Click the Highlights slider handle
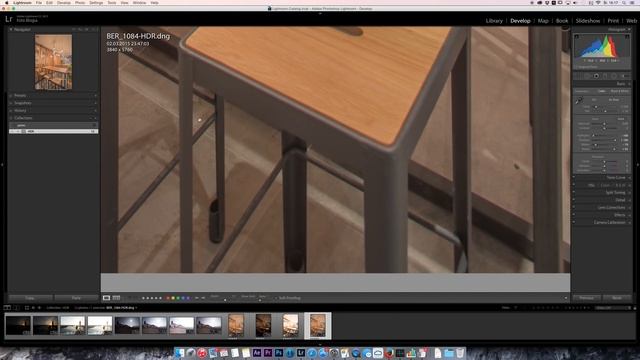 593,136
